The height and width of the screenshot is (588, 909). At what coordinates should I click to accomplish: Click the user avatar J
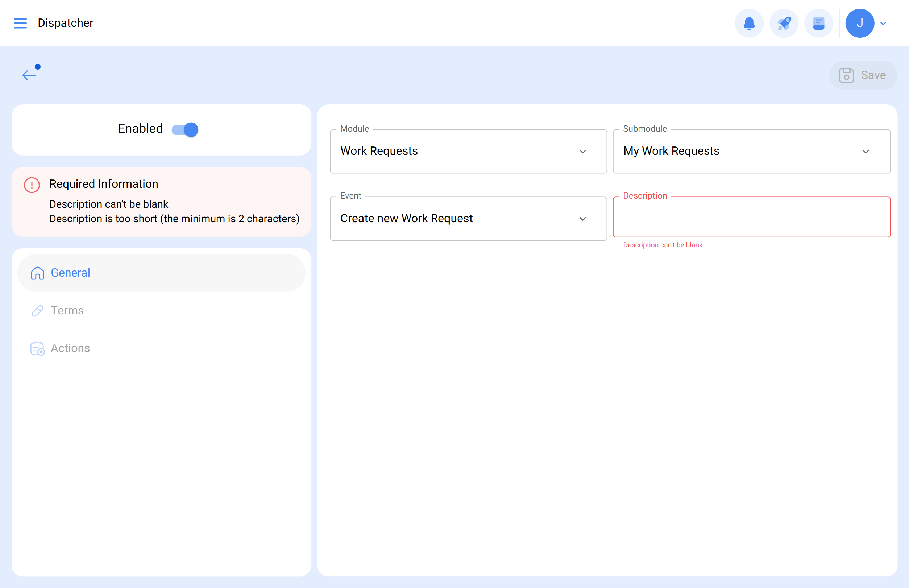click(x=859, y=23)
